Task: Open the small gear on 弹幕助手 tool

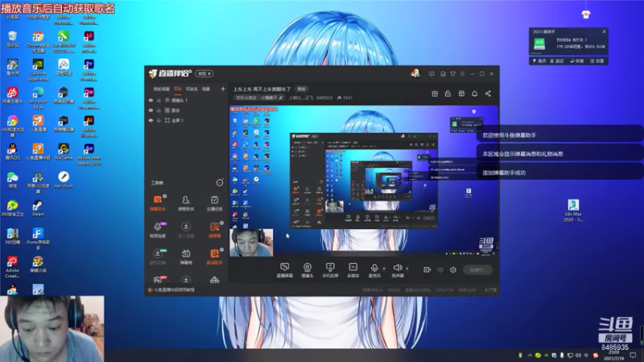Action: point(164,196)
